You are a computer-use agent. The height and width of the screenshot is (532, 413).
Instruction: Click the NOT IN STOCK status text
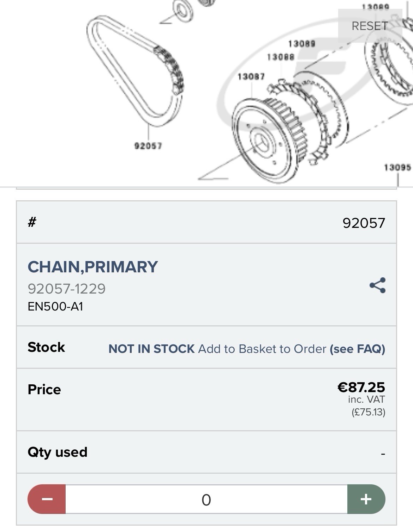(x=151, y=349)
